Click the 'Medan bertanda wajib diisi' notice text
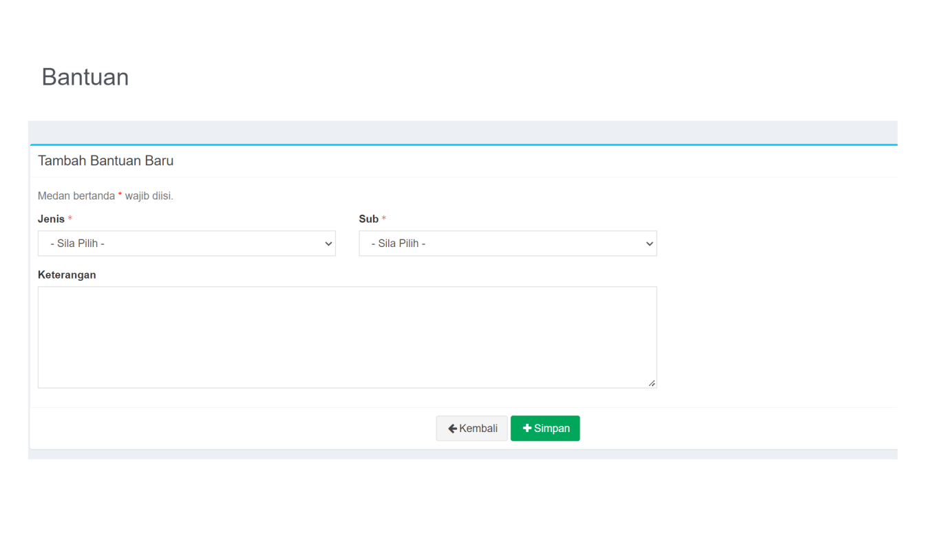 (x=105, y=195)
